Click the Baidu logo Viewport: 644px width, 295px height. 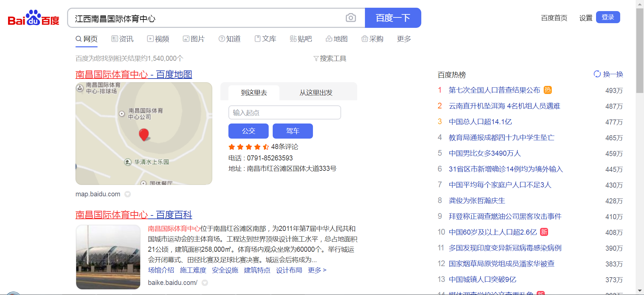coord(34,18)
